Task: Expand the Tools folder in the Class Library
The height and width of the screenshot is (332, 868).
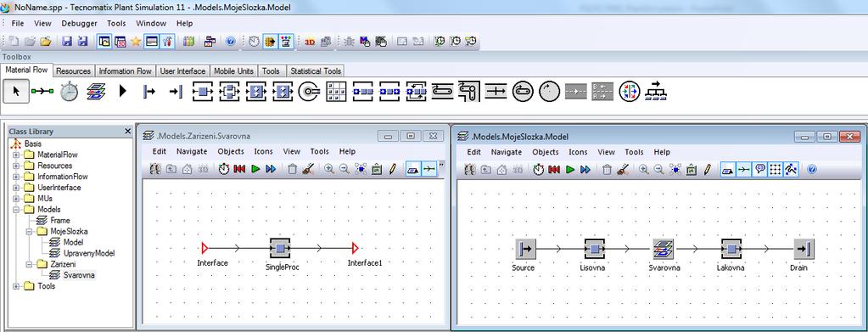Action: pyautogui.click(x=16, y=286)
